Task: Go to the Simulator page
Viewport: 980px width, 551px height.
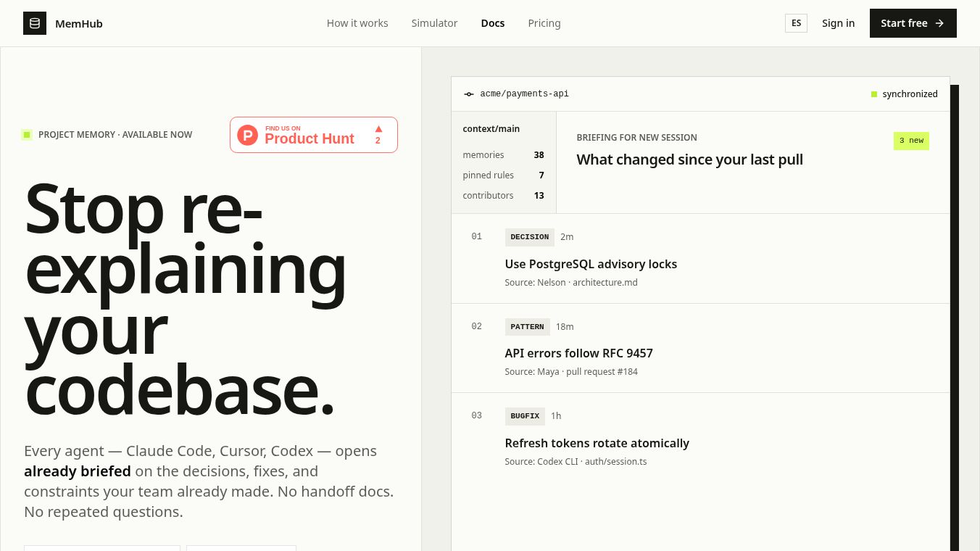Action: pos(434,23)
